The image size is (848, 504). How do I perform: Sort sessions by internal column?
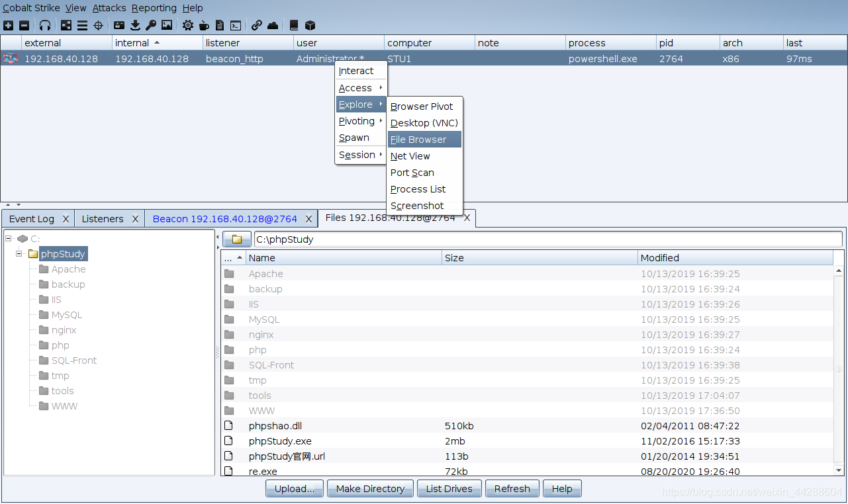tap(158, 43)
